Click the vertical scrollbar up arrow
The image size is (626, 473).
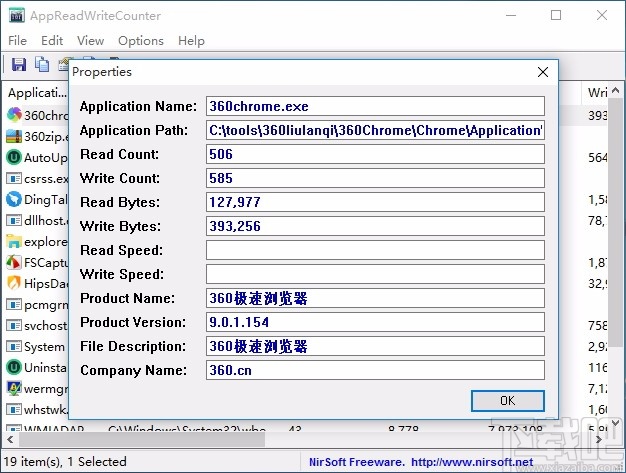616,91
